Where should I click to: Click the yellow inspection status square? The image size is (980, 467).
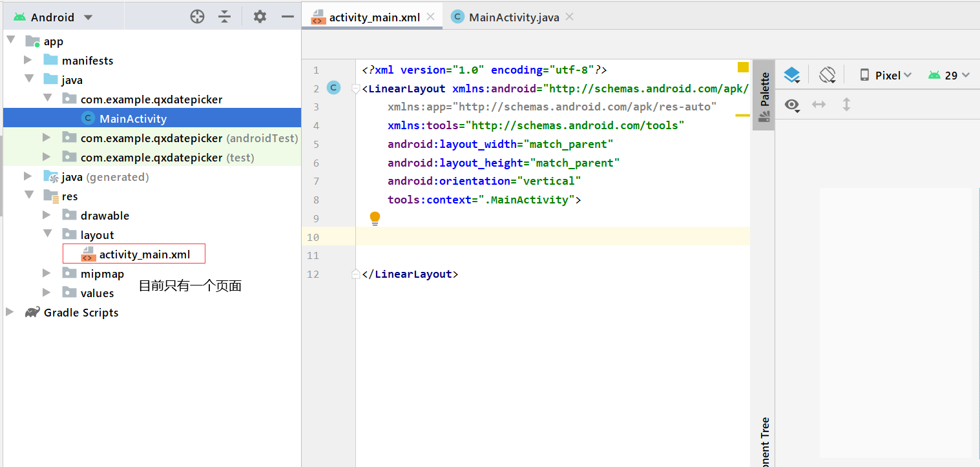[x=743, y=67]
